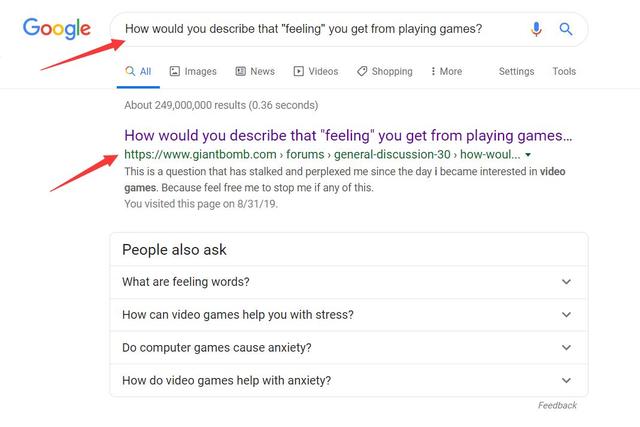This screenshot has height=427, width=640.
Task: Select the Shopping tag icon
Action: coord(362,71)
